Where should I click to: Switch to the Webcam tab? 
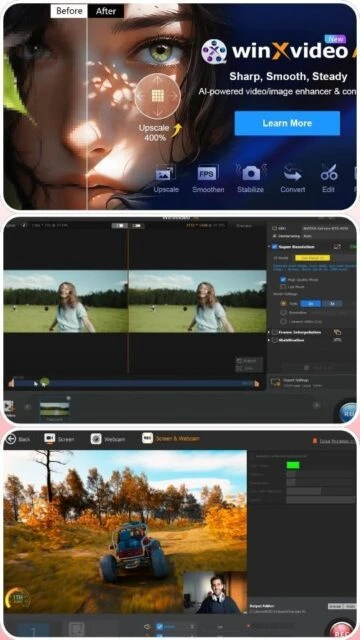pyautogui.click(x=108, y=439)
